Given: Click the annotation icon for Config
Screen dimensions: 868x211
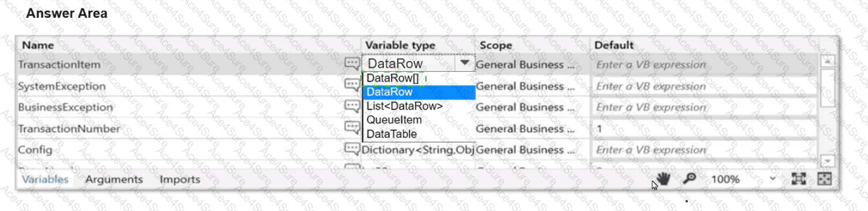Looking at the screenshot, I should click(352, 149).
